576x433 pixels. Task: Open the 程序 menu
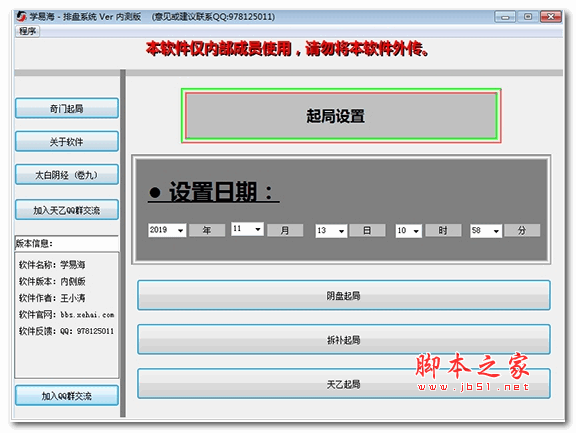click(x=28, y=31)
